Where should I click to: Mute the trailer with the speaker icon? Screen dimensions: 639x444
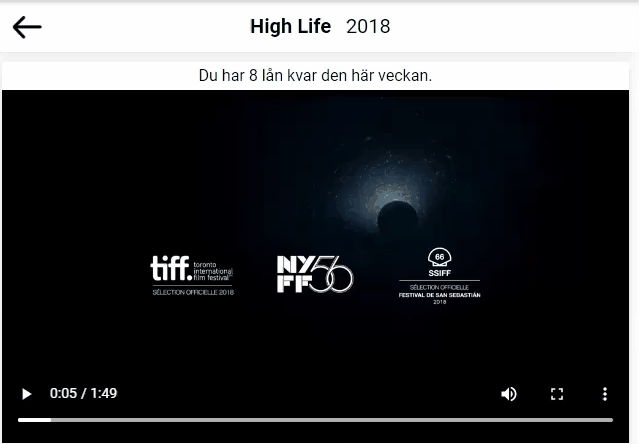[509, 394]
